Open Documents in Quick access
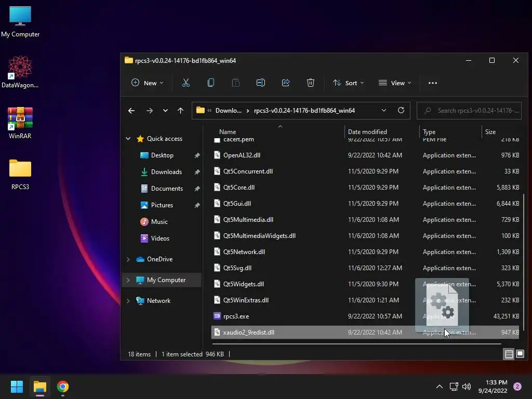532x399 pixels. [x=167, y=188]
